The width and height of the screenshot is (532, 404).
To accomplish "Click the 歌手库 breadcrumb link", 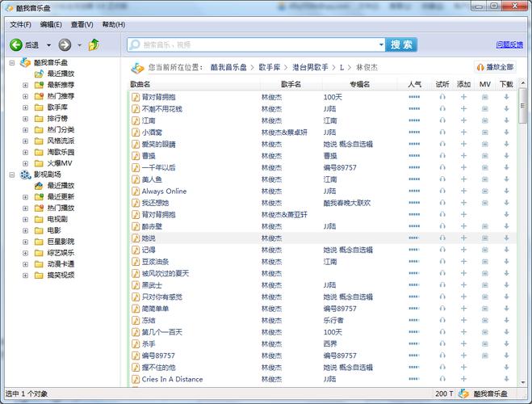I will (270, 67).
